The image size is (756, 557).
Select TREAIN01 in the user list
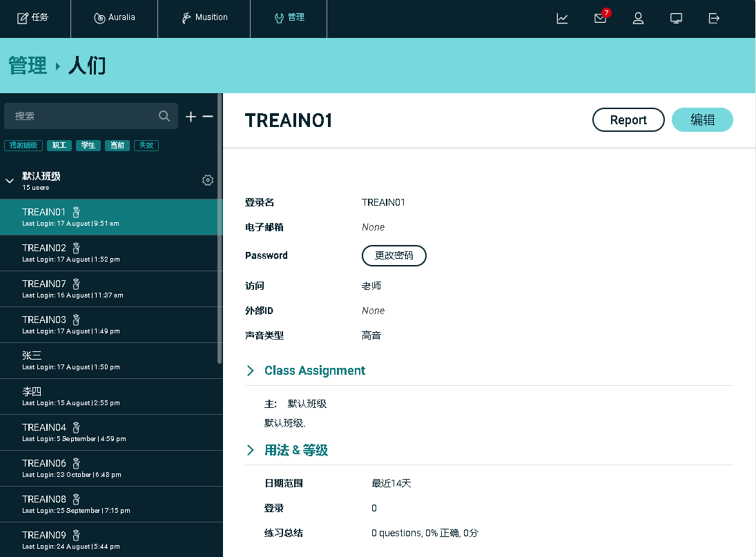coord(111,217)
